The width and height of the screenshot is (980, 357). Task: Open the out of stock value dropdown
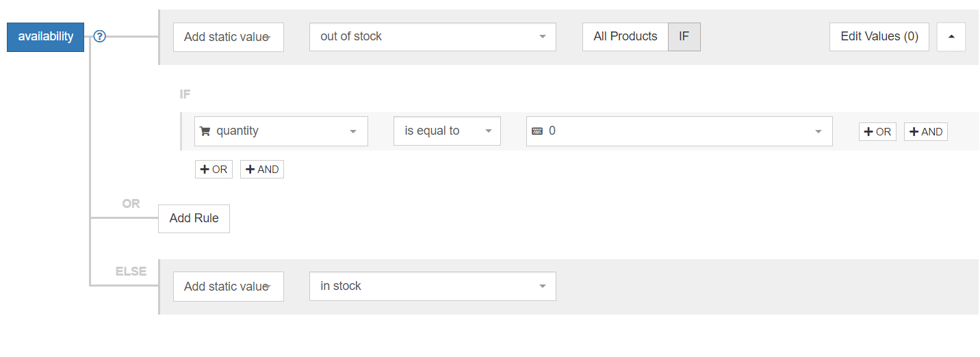click(x=433, y=37)
